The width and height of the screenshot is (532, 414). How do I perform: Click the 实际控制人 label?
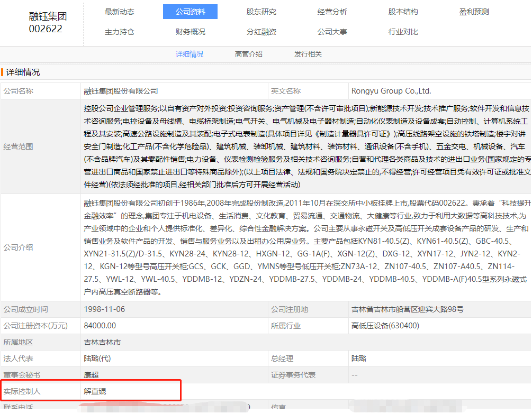22,392
